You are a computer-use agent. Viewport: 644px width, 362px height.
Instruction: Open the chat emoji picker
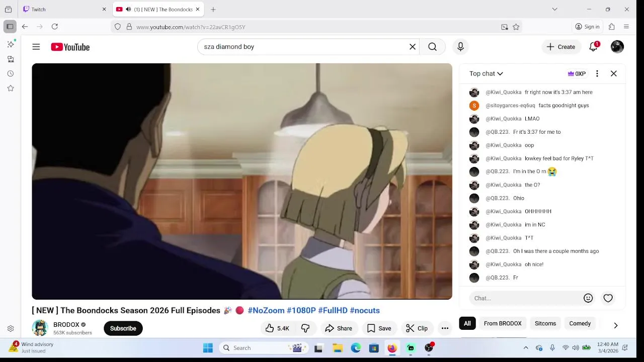pos(588,298)
